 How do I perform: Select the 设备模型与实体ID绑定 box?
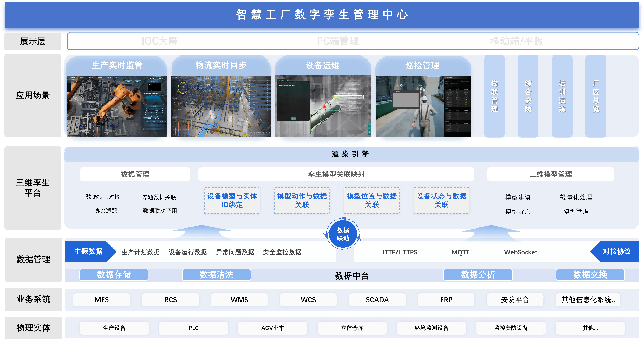232,200
